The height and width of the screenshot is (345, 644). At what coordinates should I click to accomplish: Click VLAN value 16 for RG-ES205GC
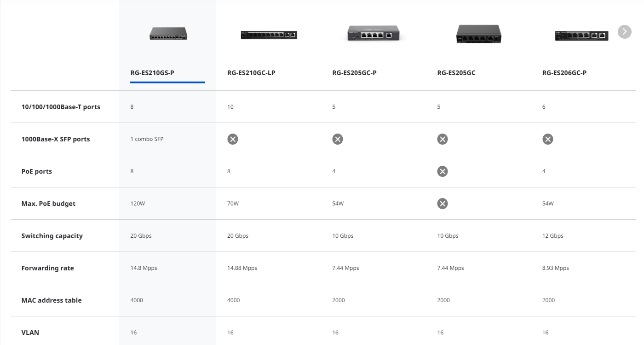(440, 333)
